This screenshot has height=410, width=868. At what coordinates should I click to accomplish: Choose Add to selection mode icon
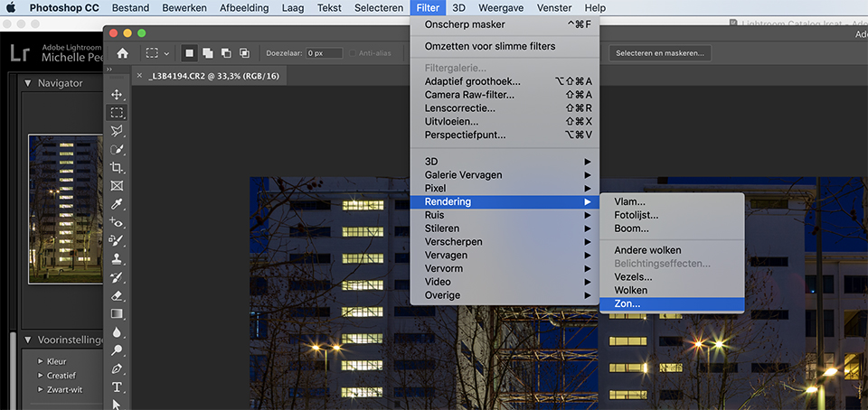coord(208,53)
